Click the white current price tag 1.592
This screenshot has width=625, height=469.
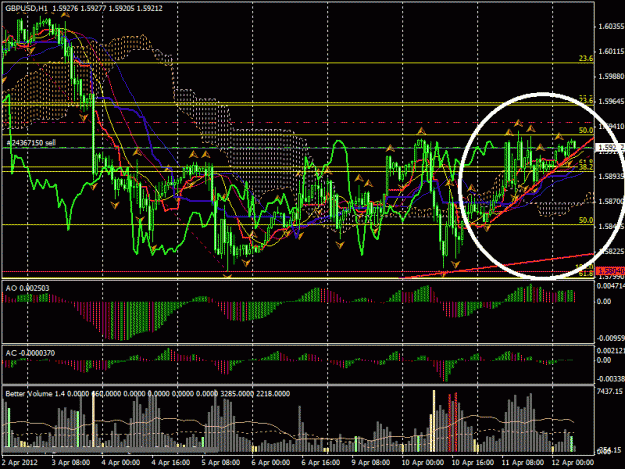coord(610,148)
